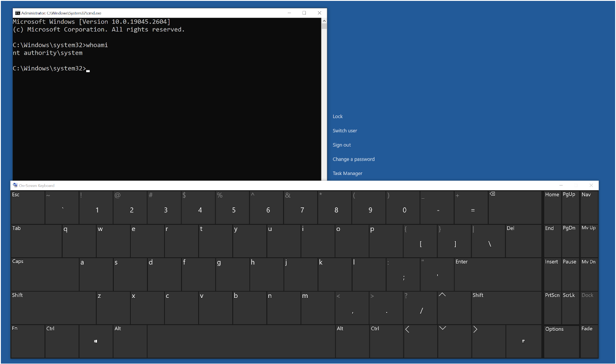Viewport: 616px width, 364px height.
Task: Tap the semicolon colon key
Action: pyautogui.click(x=403, y=274)
